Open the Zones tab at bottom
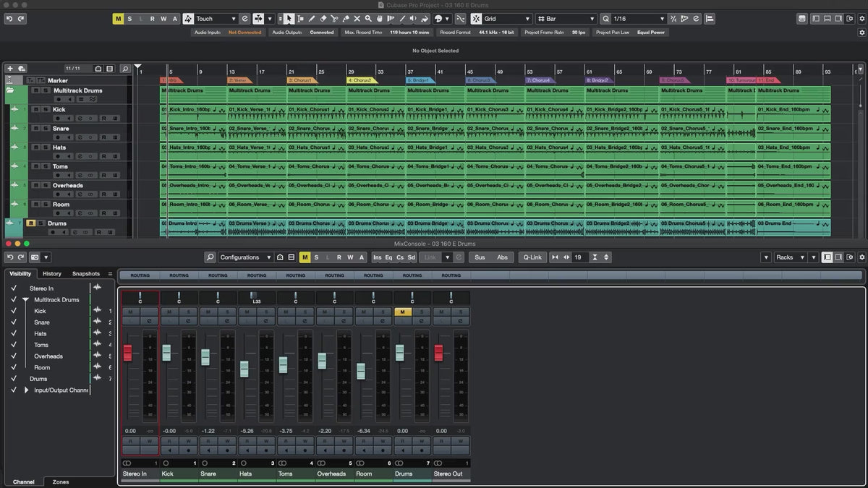The width and height of the screenshot is (868, 488). click(61, 481)
